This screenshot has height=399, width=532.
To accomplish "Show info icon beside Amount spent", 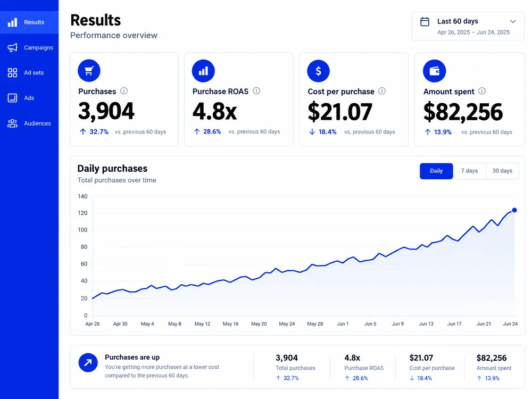I will pos(482,90).
